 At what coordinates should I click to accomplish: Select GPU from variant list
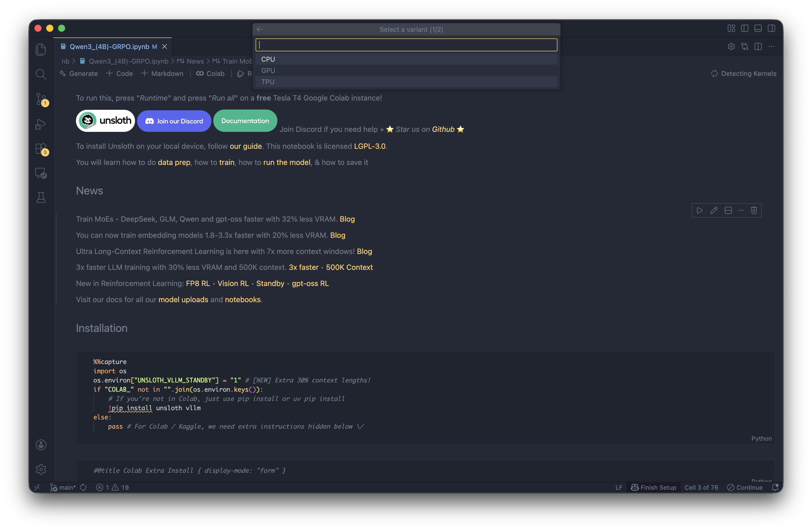point(268,71)
